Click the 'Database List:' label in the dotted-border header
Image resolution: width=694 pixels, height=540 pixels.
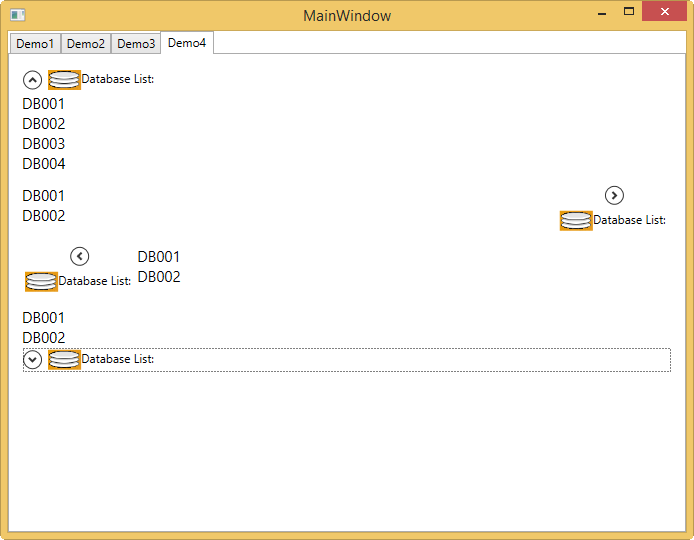coord(118,359)
